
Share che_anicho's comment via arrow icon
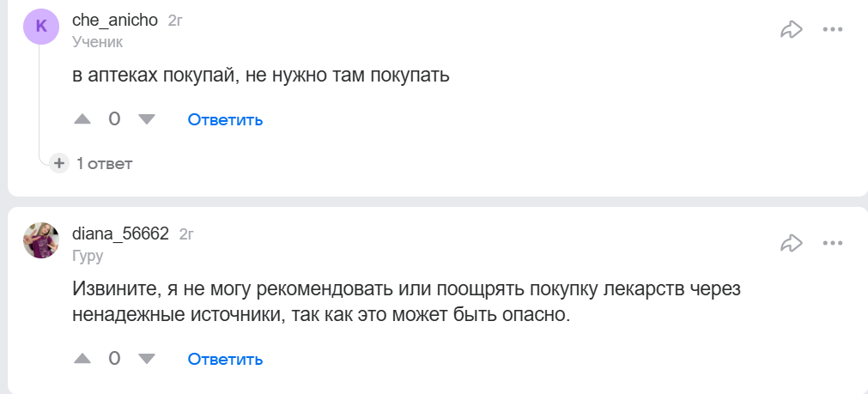point(791,30)
